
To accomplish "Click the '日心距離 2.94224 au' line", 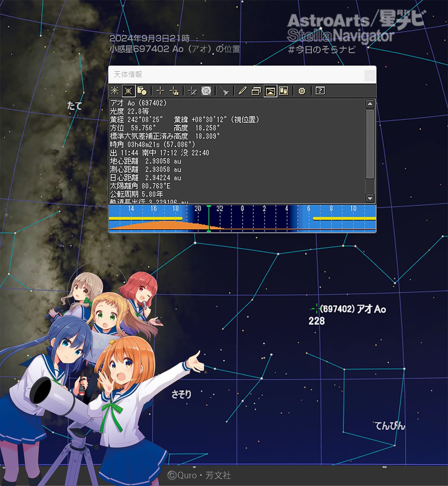I will [146, 178].
